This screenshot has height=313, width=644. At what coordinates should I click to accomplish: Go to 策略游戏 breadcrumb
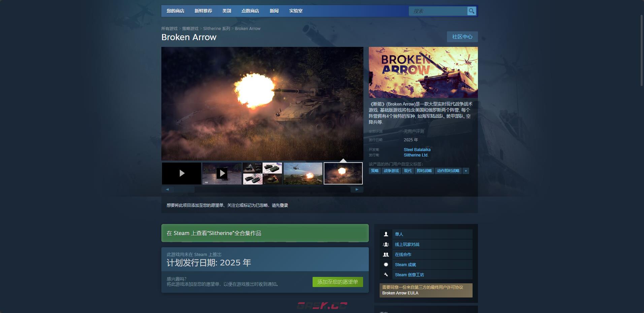pyautogui.click(x=190, y=29)
